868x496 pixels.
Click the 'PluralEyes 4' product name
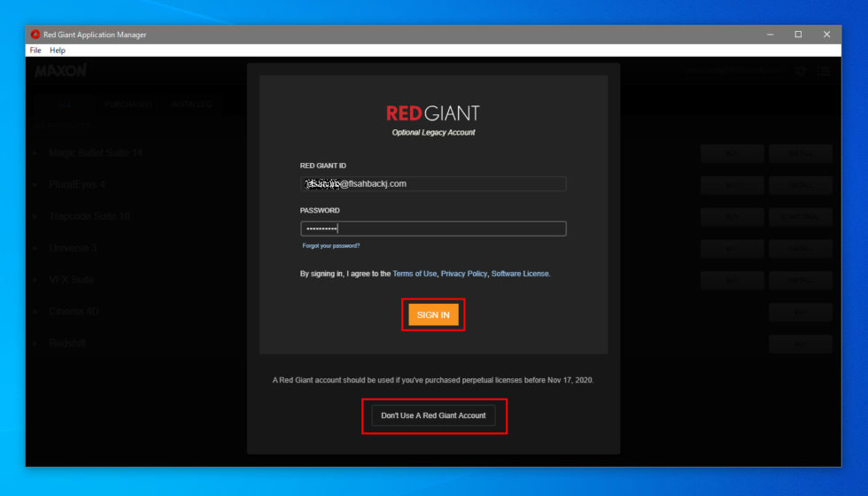tap(77, 184)
